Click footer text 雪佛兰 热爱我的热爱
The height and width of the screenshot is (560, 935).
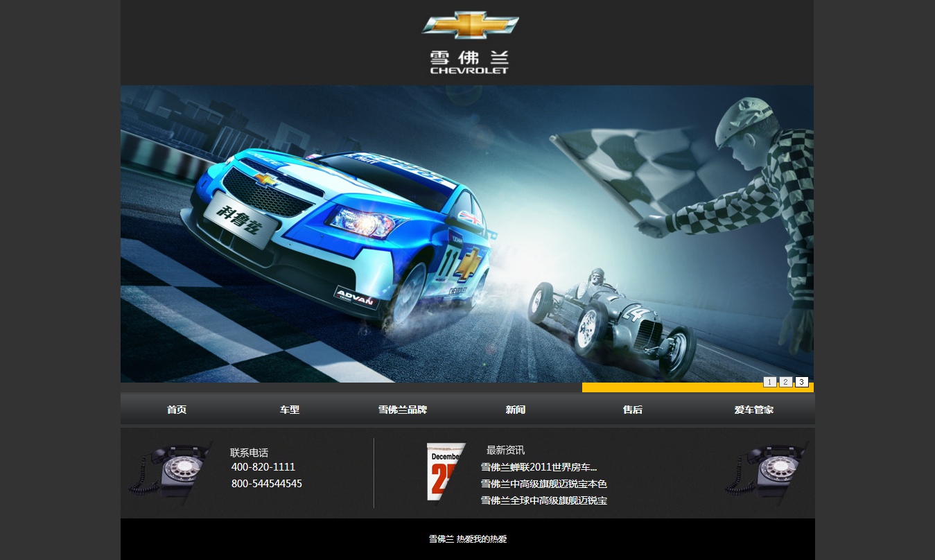(x=468, y=539)
